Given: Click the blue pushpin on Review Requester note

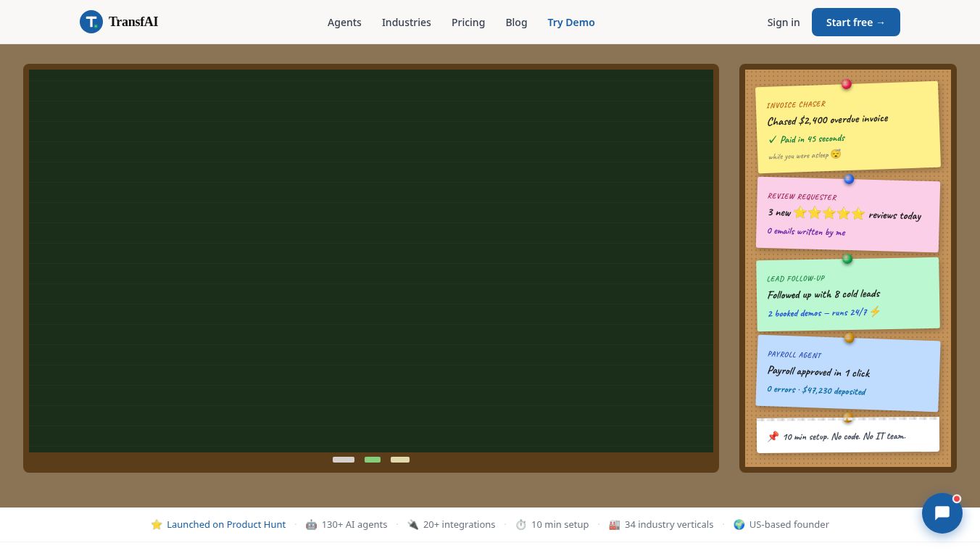Looking at the screenshot, I should tap(849, 179).
